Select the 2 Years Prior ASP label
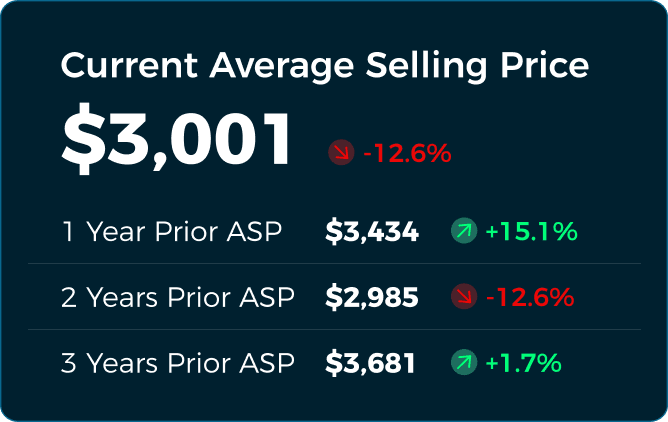668x422 pixels. pos(178,297)
